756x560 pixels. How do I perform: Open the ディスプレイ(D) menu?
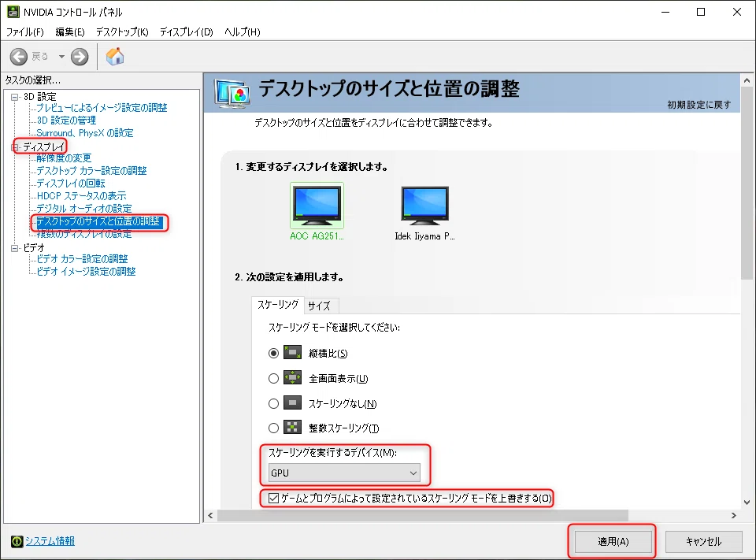click(186, 32)
